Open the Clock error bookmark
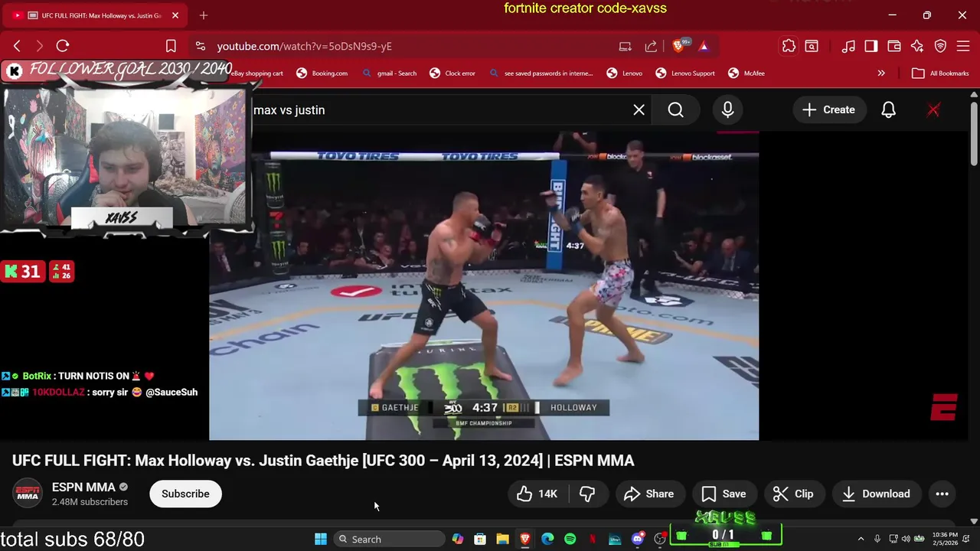Viewport: 980px width, 551px height. [452, 73]
